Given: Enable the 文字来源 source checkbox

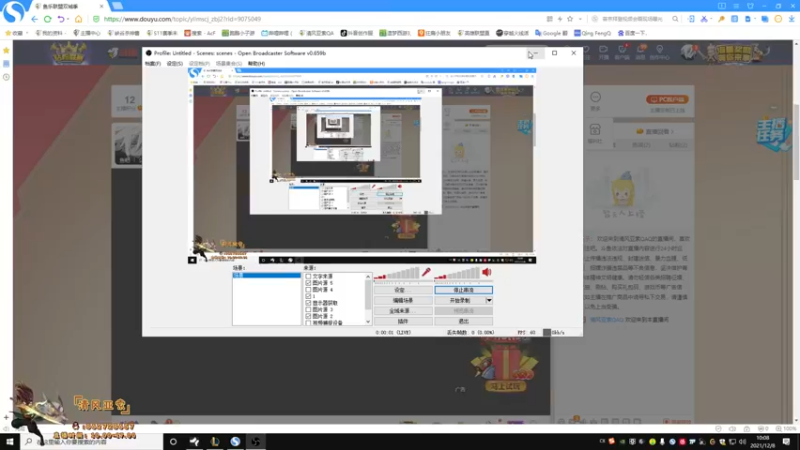Looking at the screenshot, I should (308, 276).
